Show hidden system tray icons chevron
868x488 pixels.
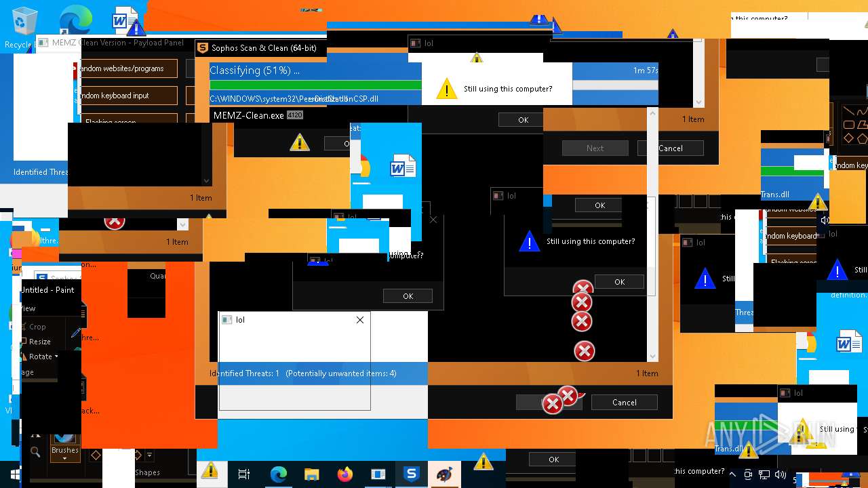(732, 474)
